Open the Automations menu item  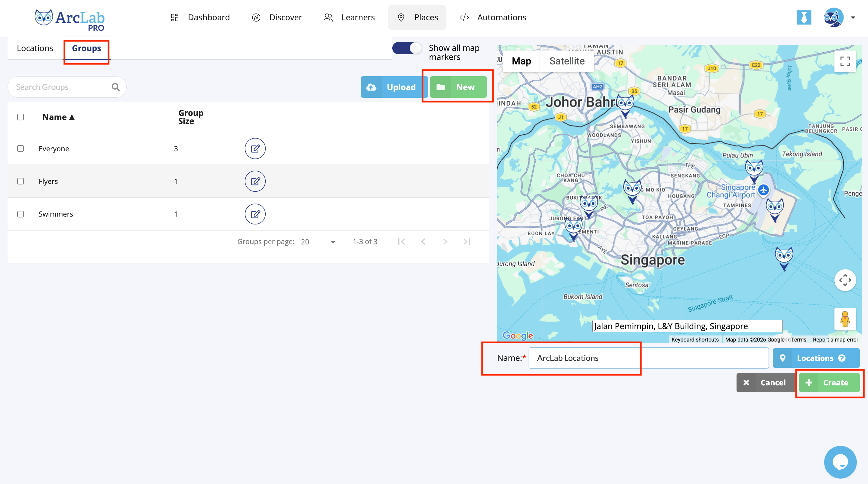click(x=493, y=18)
